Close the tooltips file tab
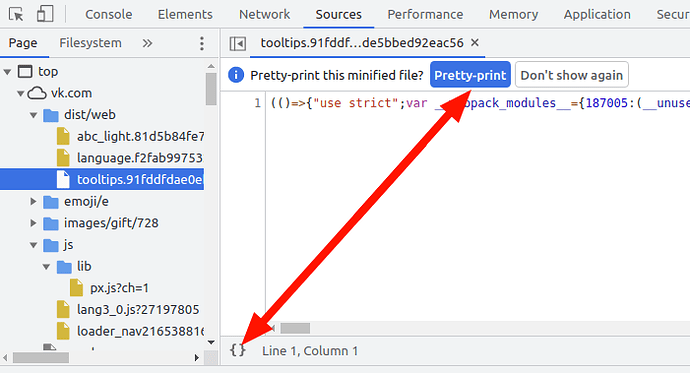The image size is (690, 373). [x=474, y=43]
